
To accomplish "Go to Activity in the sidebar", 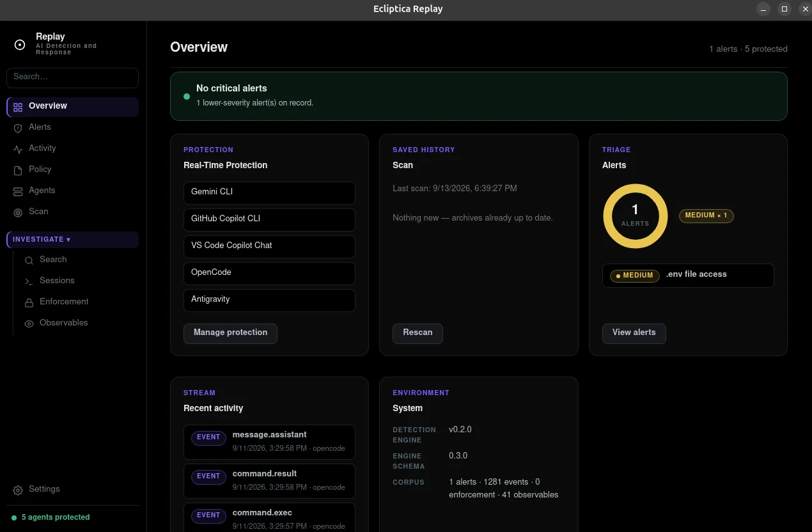I will 72,148.
